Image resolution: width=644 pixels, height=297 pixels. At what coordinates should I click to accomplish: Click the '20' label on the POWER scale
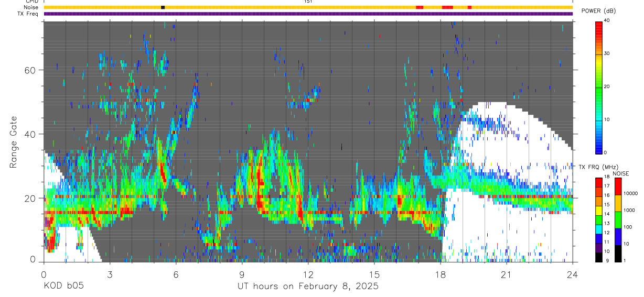[606, 87]
